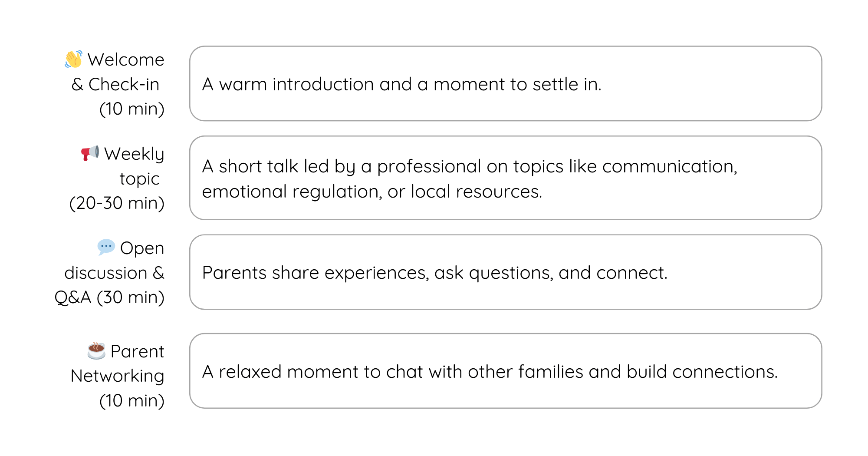Select the Open discussion & Q&A label
Viewport: 868px width, 456px height.
(109, 273)
